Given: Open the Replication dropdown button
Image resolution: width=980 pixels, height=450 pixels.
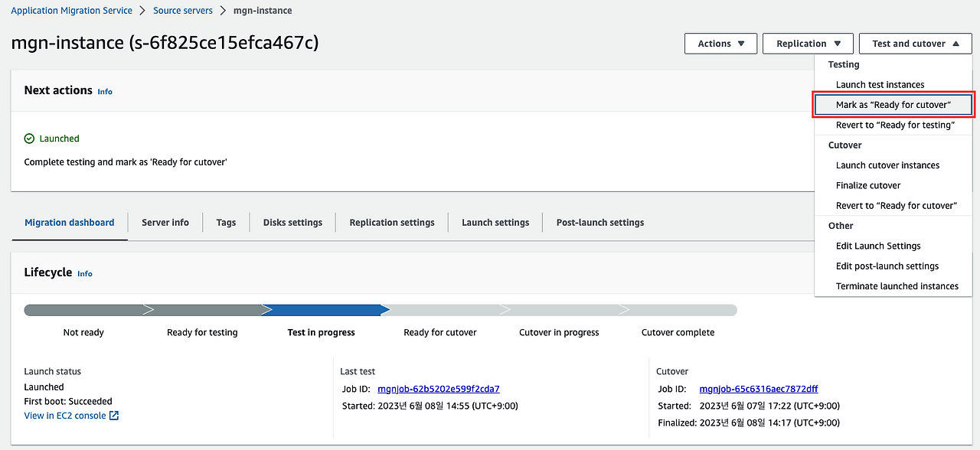Looking at the screenshot, I should (808, 44).
